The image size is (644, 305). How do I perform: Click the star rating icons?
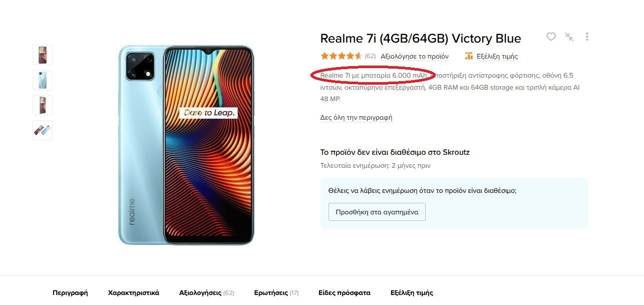point(341,56)
